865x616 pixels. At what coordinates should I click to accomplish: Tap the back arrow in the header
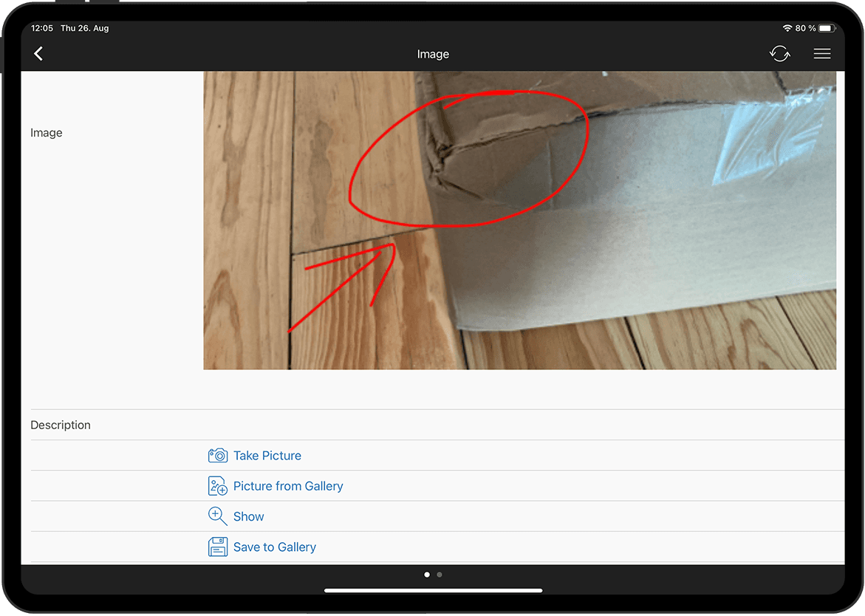point(38,54)
